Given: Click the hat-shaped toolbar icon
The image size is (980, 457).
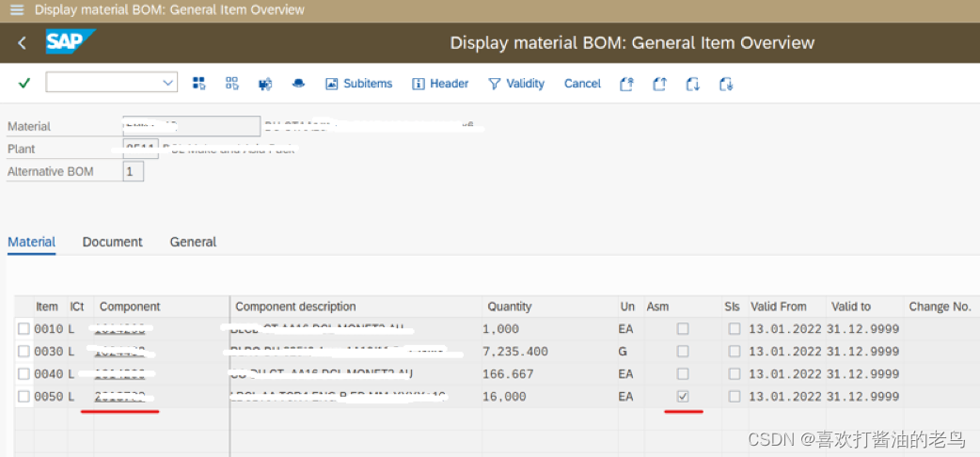Looking at the screenshot, I should click(x=298, y=83).
